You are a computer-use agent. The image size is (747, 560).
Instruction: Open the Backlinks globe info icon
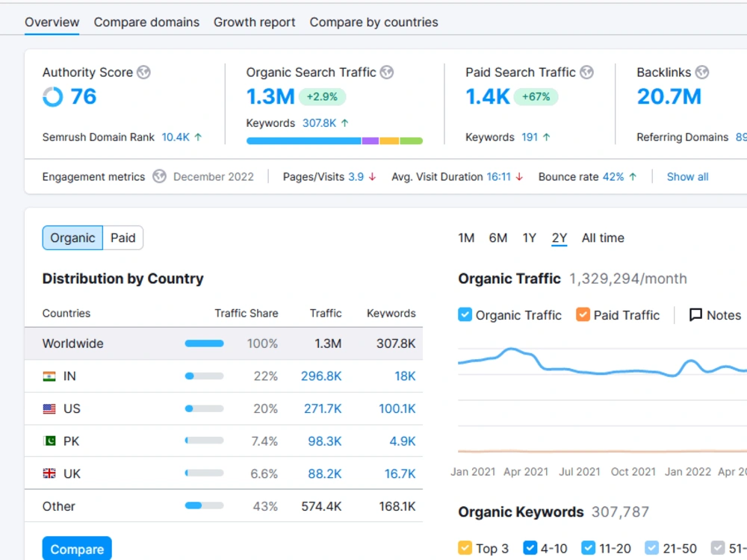[x=702, y=72]
